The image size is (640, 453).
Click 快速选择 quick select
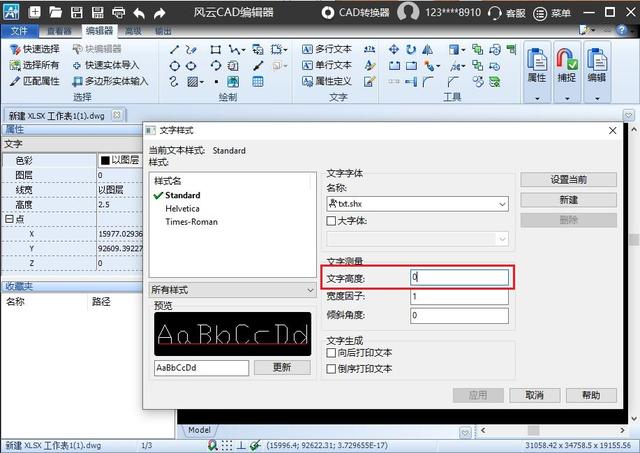[34, 49]
